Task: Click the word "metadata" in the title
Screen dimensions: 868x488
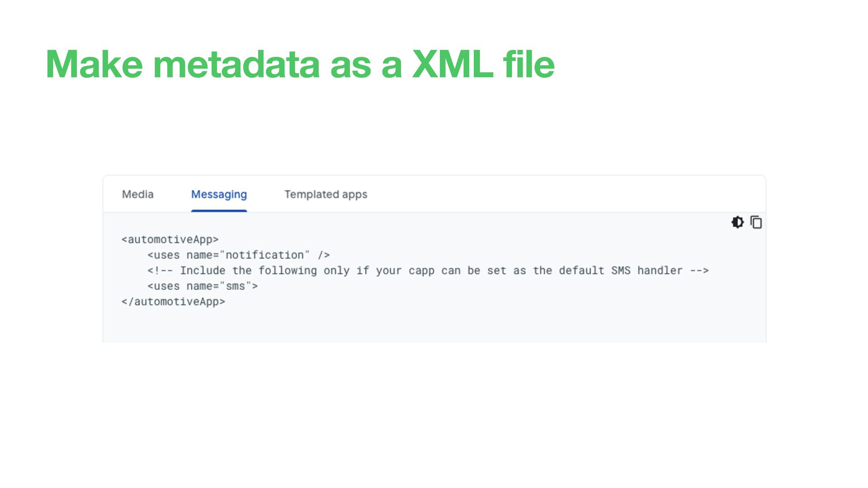Action: tap(236, 65)
